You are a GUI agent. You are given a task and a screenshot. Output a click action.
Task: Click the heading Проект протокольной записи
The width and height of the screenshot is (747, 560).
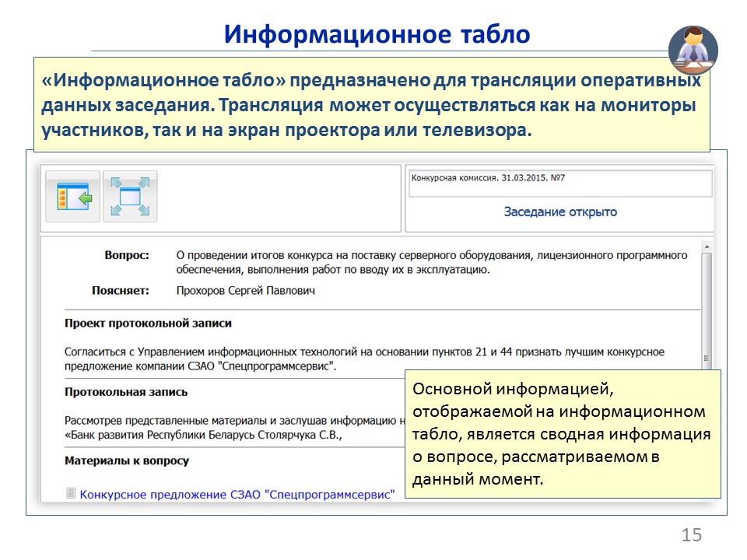tap(148, 324)
